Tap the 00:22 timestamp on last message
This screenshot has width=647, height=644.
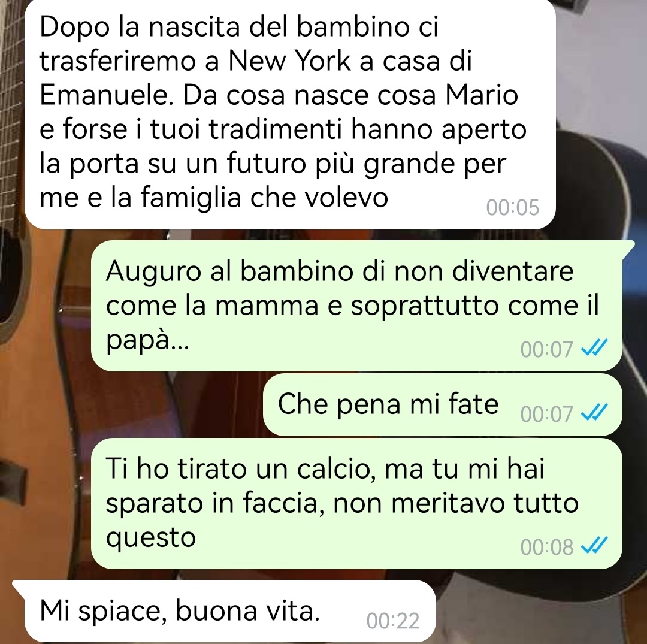coord(393,621)
